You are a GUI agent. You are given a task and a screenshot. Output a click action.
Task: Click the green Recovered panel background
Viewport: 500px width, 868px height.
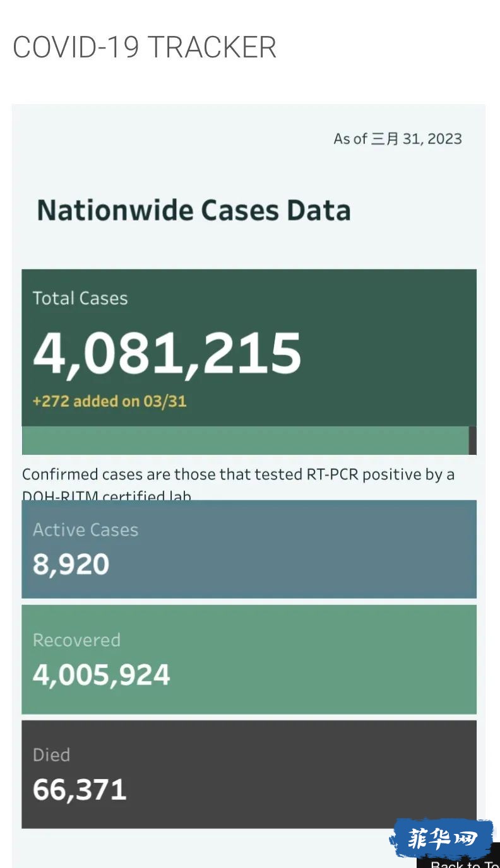[x=328, y=660]
